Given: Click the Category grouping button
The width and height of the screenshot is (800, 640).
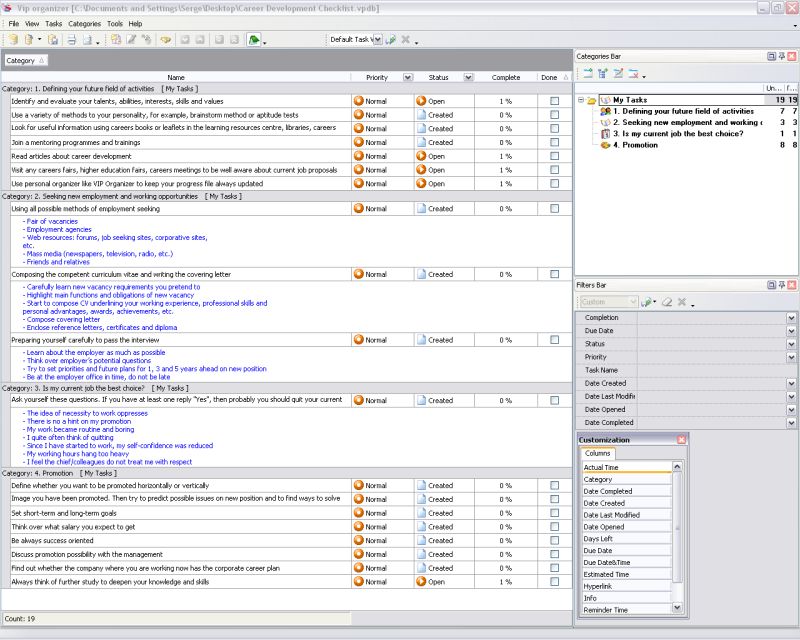Looking at the screenshot, I should click(x=24, y=61).
